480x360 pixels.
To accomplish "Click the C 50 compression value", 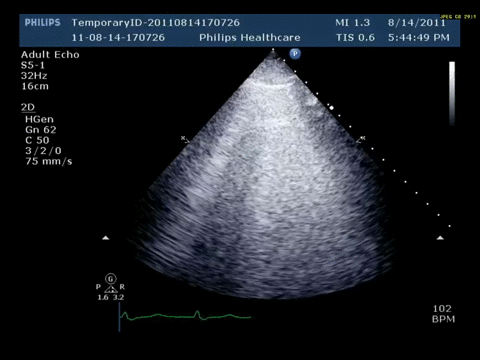I will pos(37,140).
